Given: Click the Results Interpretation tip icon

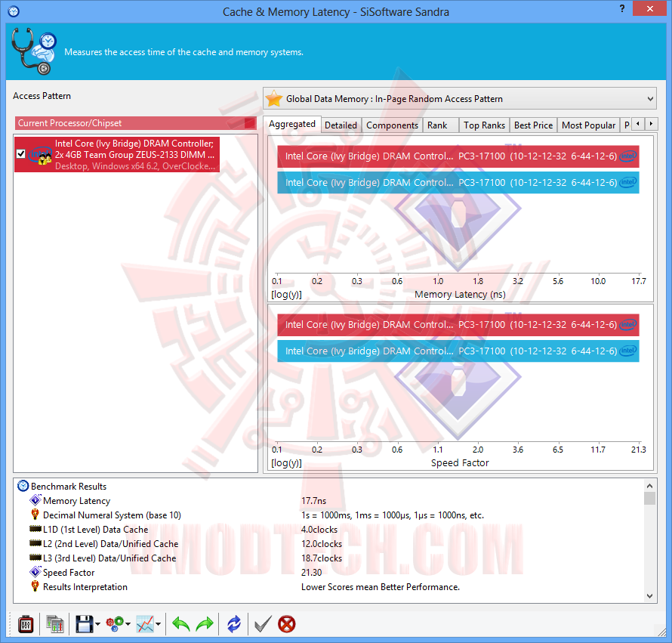Looking at the screenshot, I should click(x=35, y=586).
